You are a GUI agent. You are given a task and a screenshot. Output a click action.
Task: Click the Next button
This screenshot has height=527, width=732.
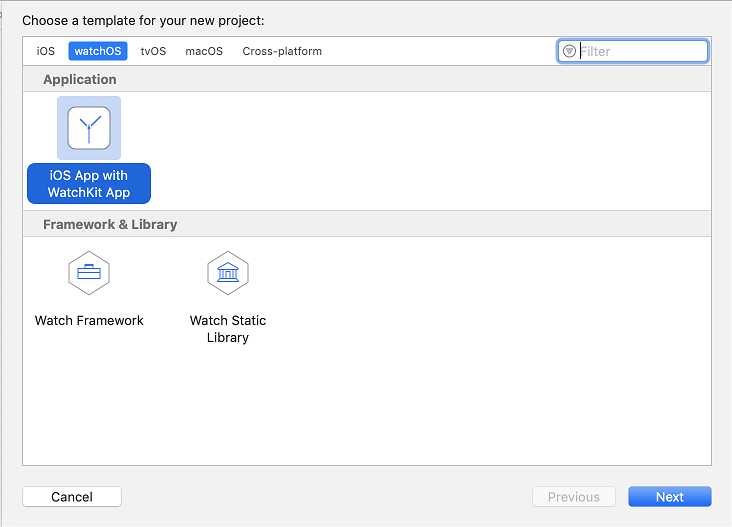(x=669, y=497)
